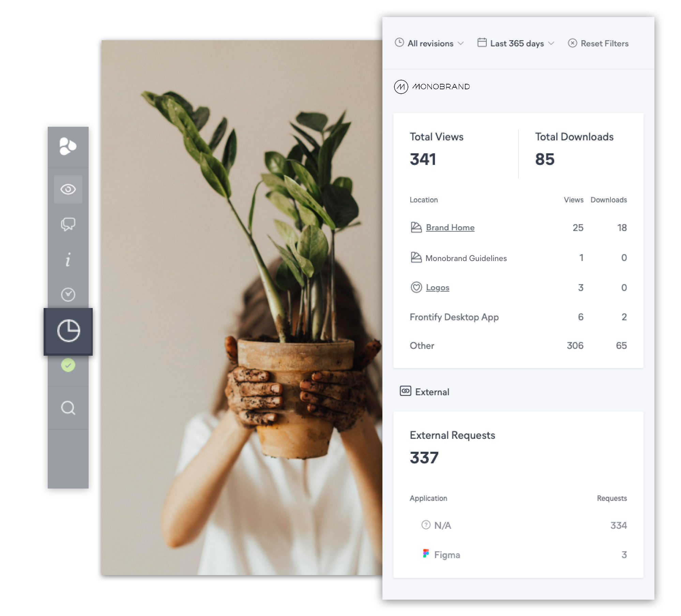Image resolution: width=681 pixels, height=616 pixels.
Task: Click the people/team icon in sidebar
Action: [x=68, y=145]
